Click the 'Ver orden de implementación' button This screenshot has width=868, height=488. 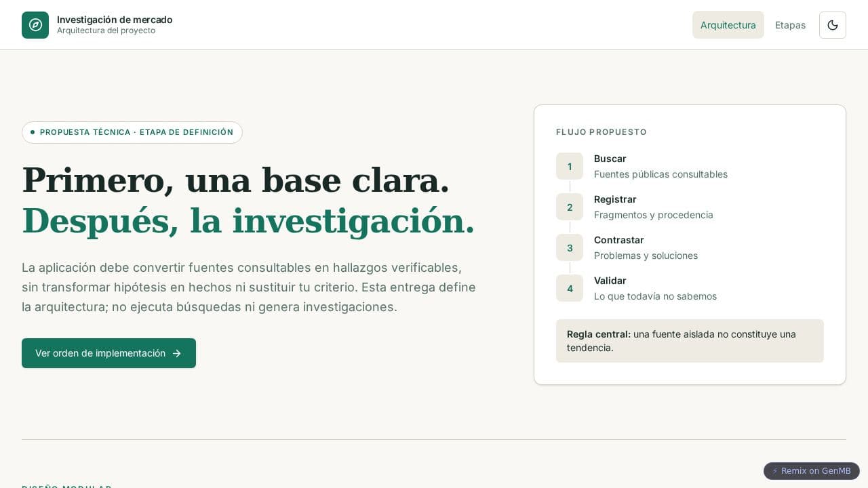(x=108, y=353)
